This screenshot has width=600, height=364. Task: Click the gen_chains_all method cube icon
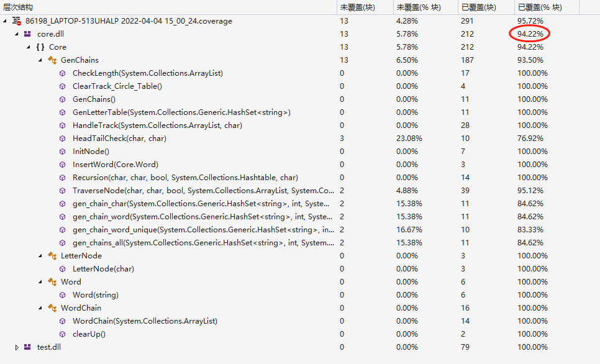click(62, 242)
